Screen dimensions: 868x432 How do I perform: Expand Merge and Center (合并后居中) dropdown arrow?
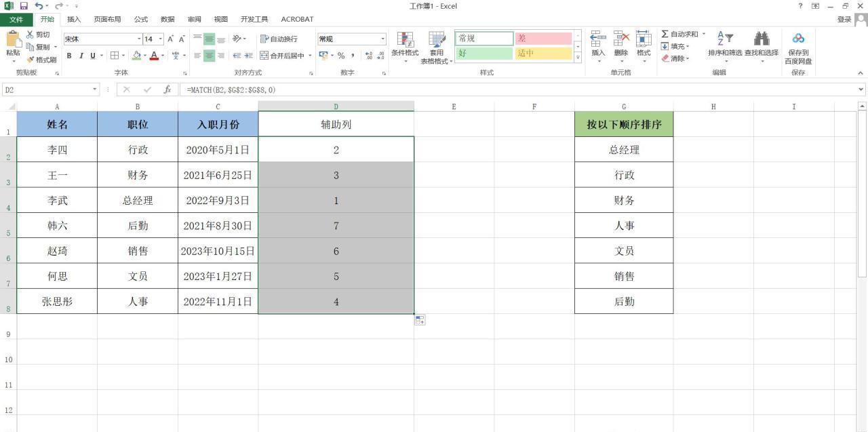point(310,56)
